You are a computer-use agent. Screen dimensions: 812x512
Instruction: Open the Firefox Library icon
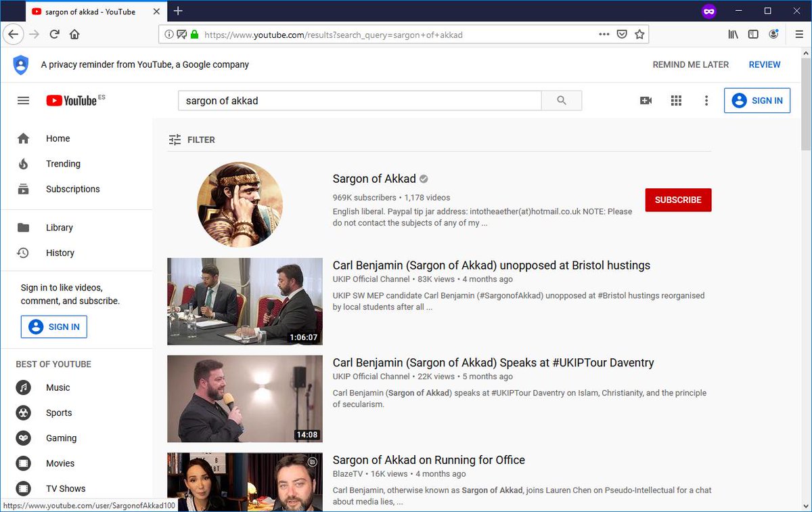[x=733, y=35]
